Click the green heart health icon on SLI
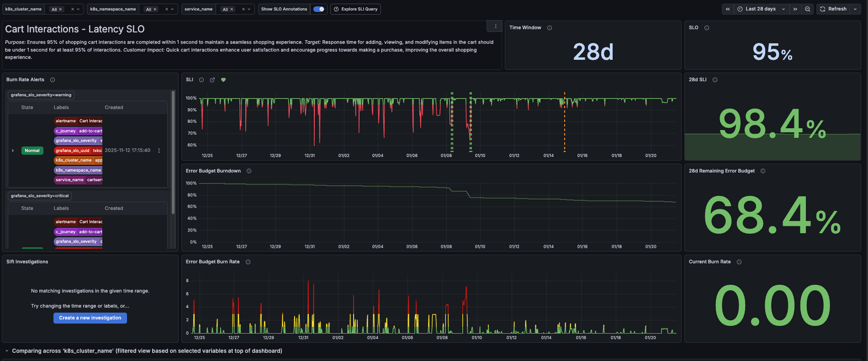The image size is (868, 361). coord(223,80)
